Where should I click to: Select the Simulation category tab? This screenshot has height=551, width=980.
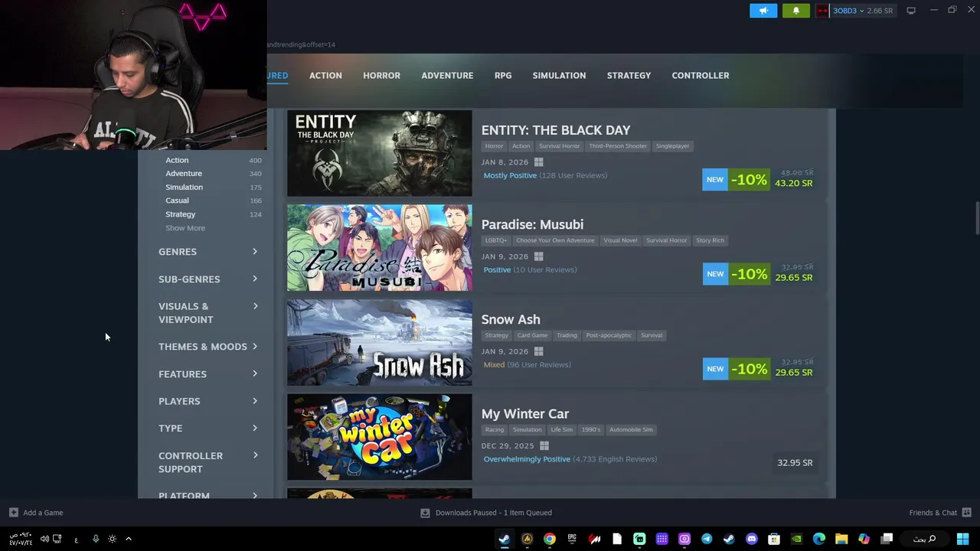coord(559,75)
